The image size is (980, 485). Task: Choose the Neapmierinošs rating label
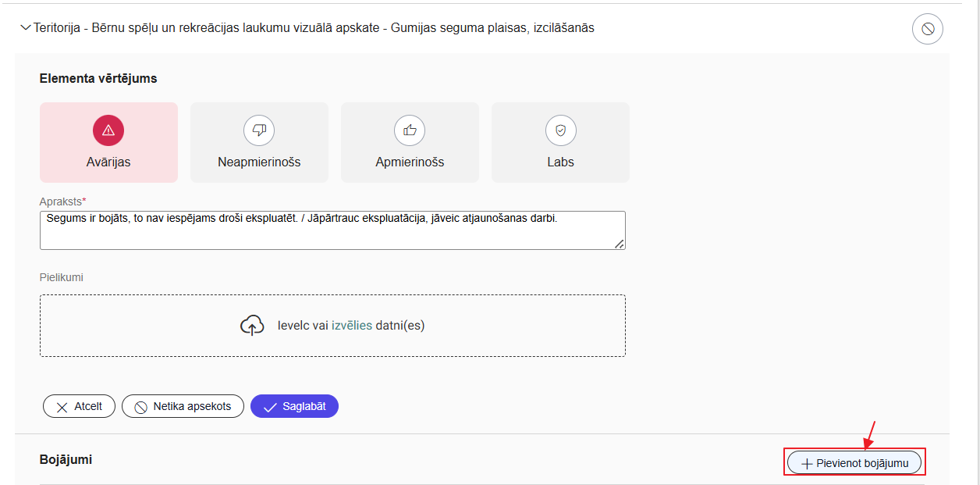(x=259, y=162)
